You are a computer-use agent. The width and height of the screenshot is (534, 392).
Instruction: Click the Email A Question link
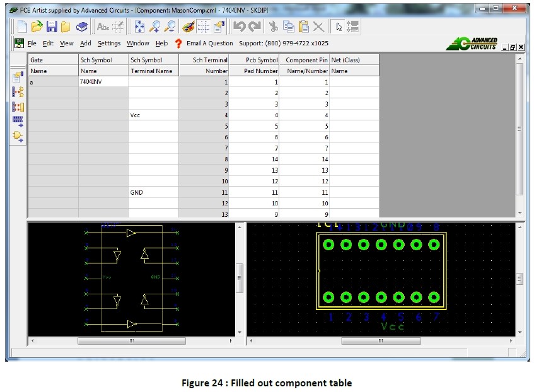pos(209,43)
